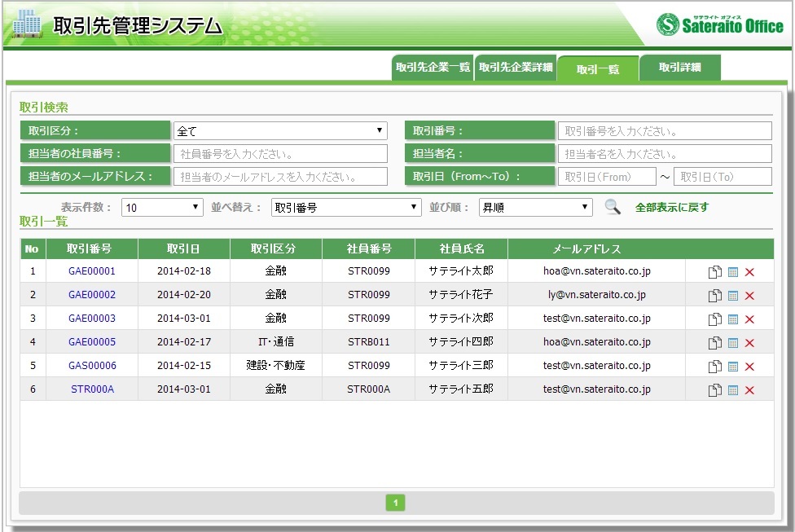795x532 pixels.
Task: Focus the 担当者名 input field
Action: [x=665, y=154]
